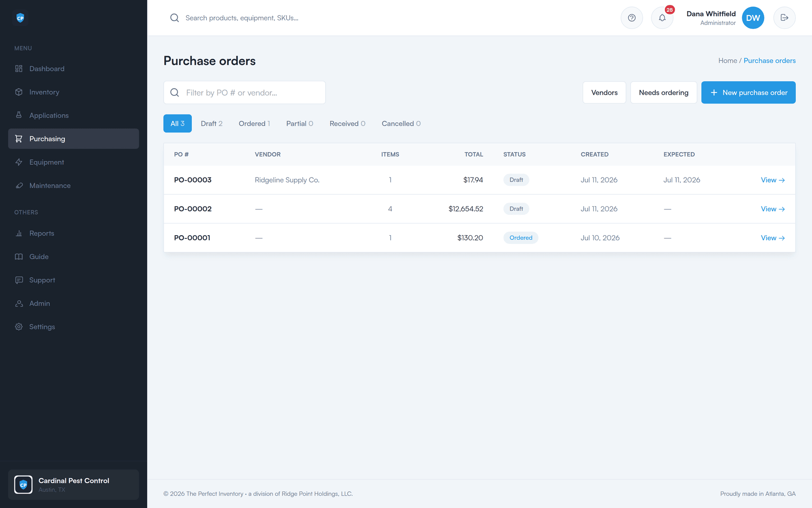Click the Ordered status badge
The image size is (812, 508).
(x=521, y=238)
